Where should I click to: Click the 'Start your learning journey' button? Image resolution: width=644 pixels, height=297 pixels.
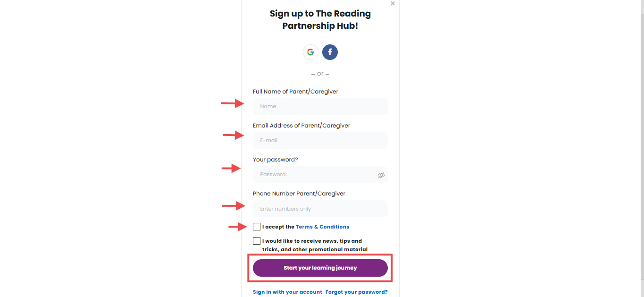pyautogui.click(x=320, y=268)
